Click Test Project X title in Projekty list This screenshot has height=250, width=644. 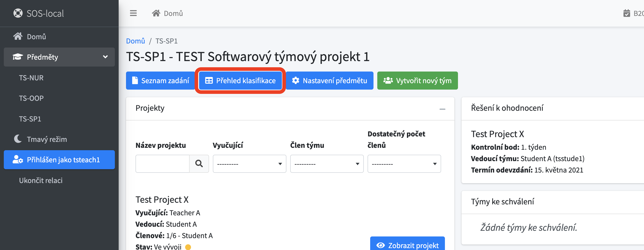coord(162,200)
